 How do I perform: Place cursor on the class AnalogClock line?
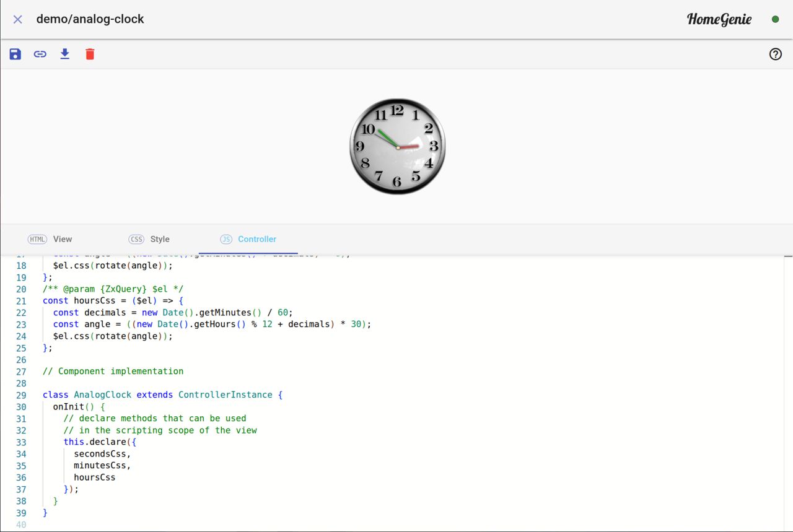click(162, 395)
